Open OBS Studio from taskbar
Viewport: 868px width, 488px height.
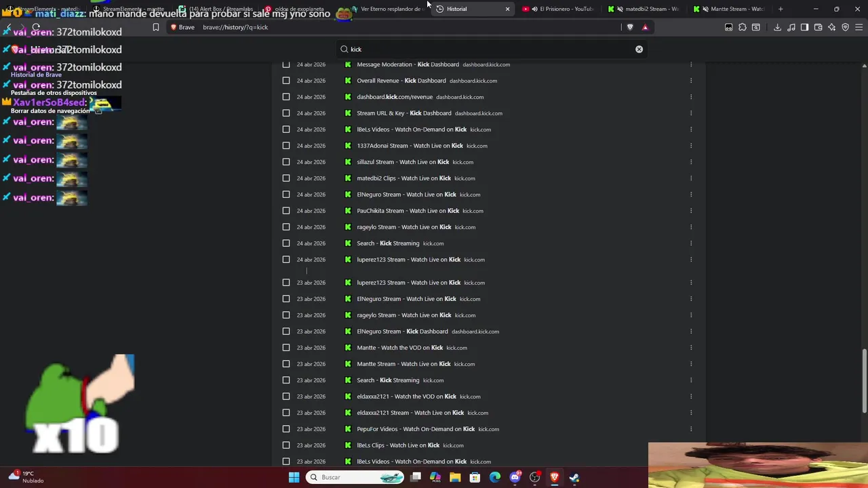point(534,477)
